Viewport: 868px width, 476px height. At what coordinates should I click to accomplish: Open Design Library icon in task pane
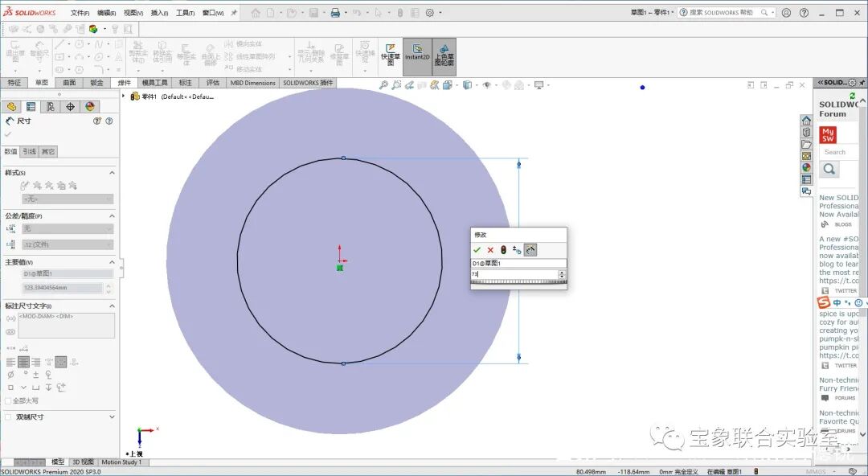coord(807,132)
